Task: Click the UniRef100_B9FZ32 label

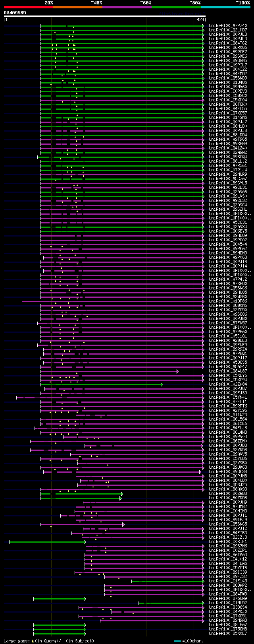Action: [x=228, y=576]
